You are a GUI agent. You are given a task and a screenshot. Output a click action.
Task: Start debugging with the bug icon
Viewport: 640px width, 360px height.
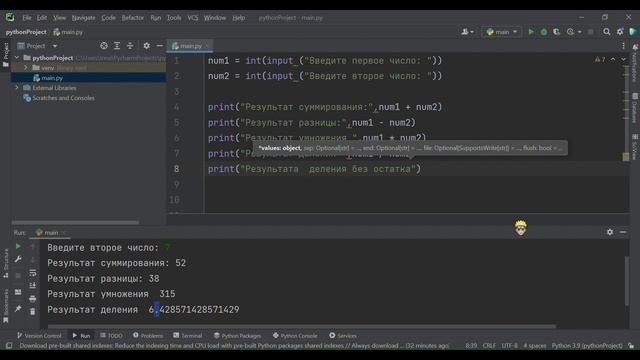click(x=544, y=32)
